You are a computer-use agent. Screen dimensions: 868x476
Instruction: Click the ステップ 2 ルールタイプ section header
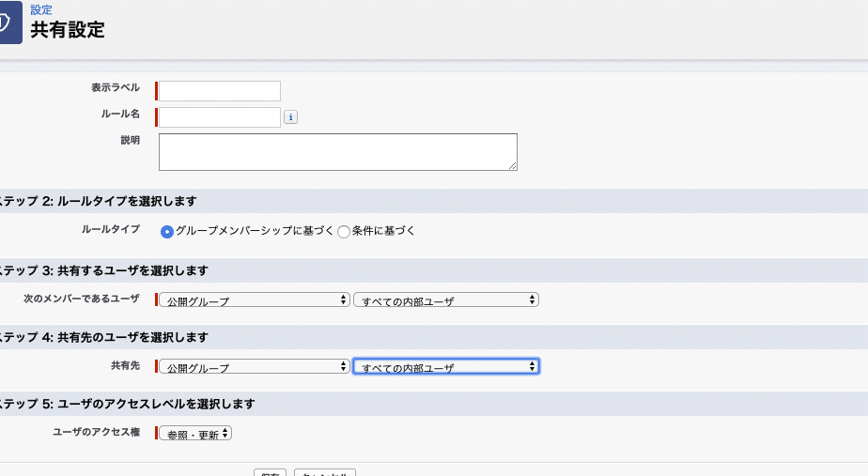pos(99,201)
